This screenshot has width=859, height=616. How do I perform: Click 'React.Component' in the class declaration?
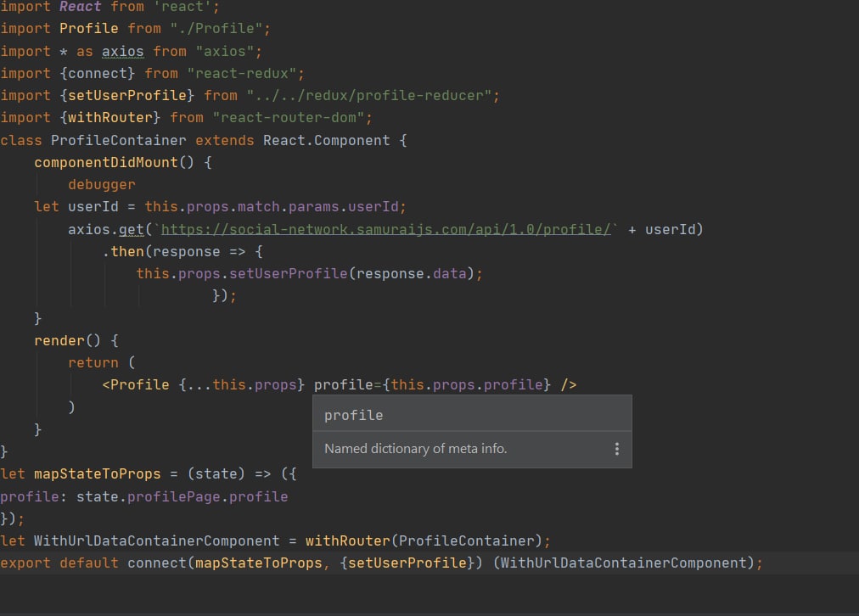click(x=327, y=140)
